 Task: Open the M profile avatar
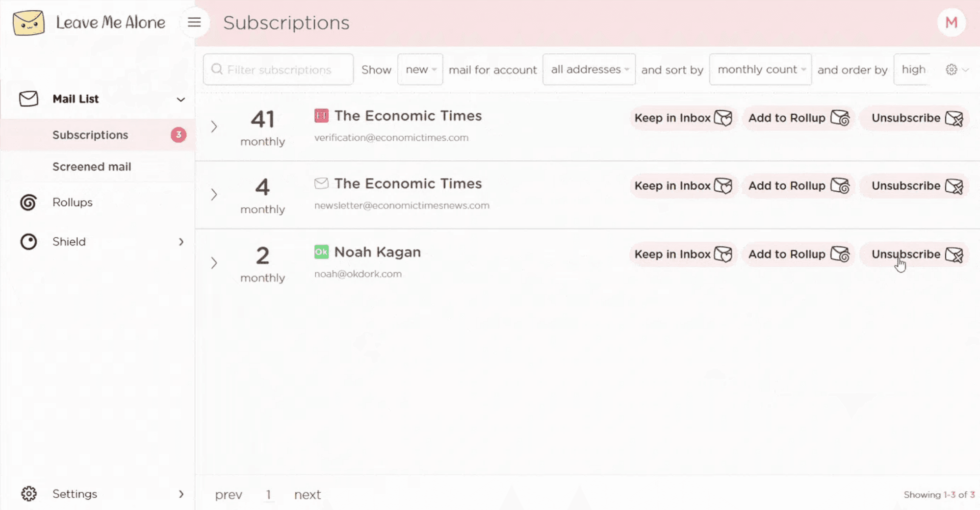click(x=951, y=23)
